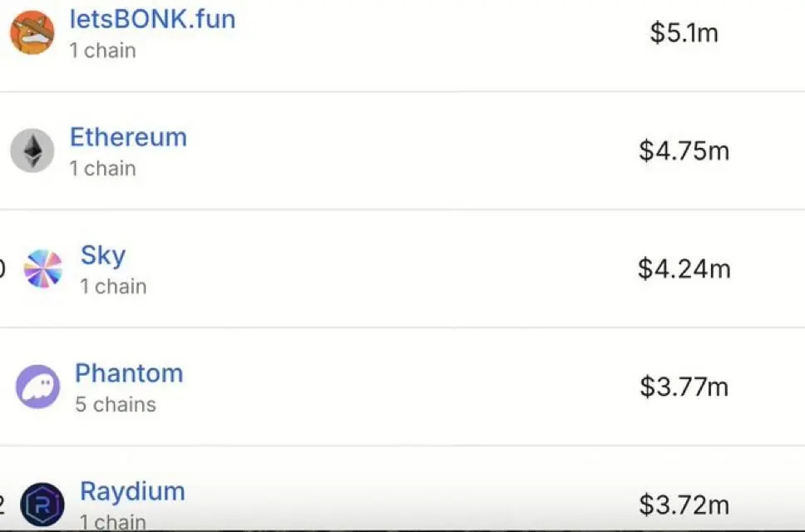Click the letsBONK.fun dog logo icon
805x532 pixels.
click(32, 32)
